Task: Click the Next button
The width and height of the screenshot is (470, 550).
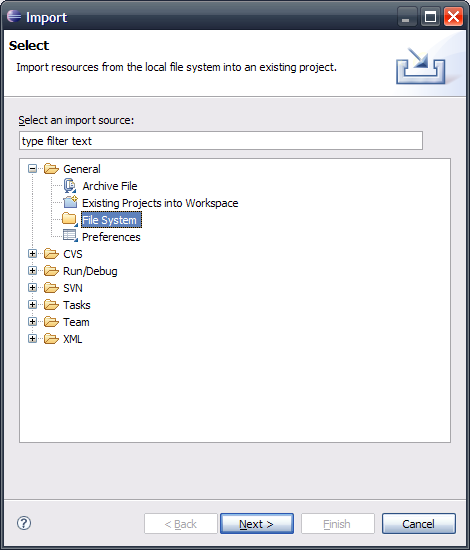Action: (x=257, y=524)
